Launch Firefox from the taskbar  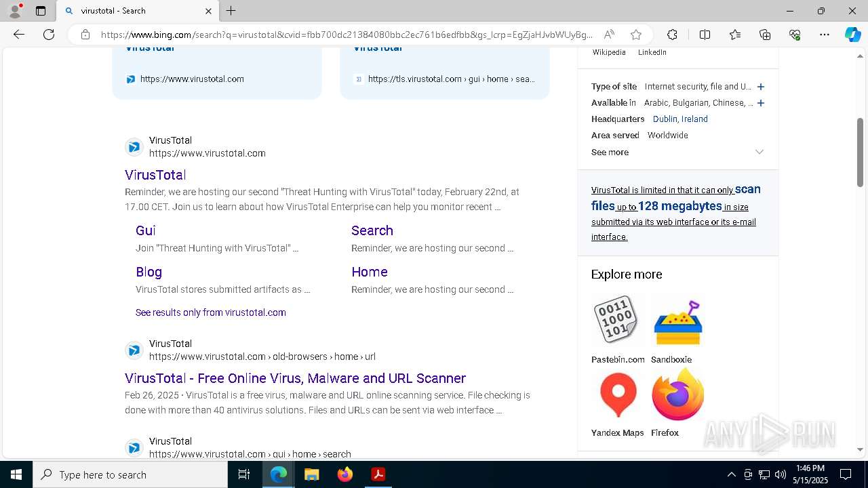tap(345, 474)
